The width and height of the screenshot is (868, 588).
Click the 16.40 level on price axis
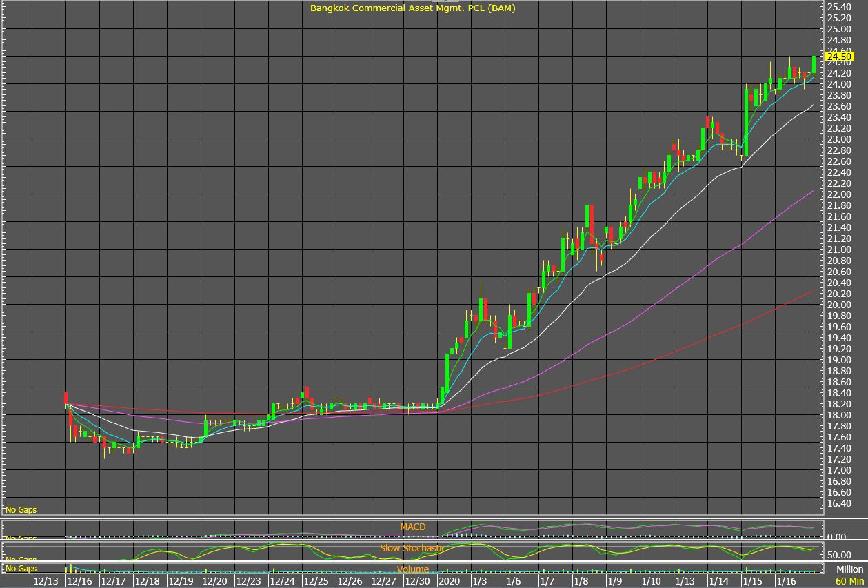click(x=838, y=503)
